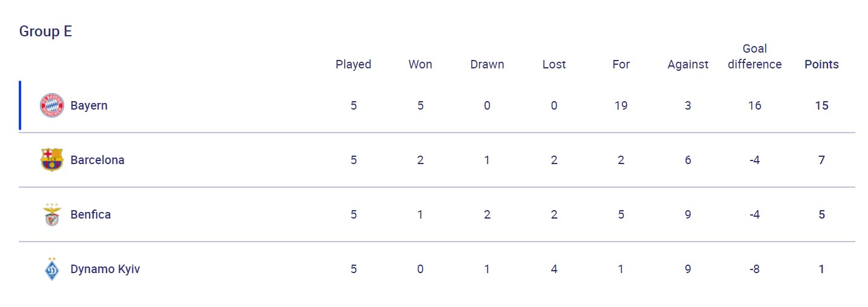Click the Played column header

[x=353, y=64]
